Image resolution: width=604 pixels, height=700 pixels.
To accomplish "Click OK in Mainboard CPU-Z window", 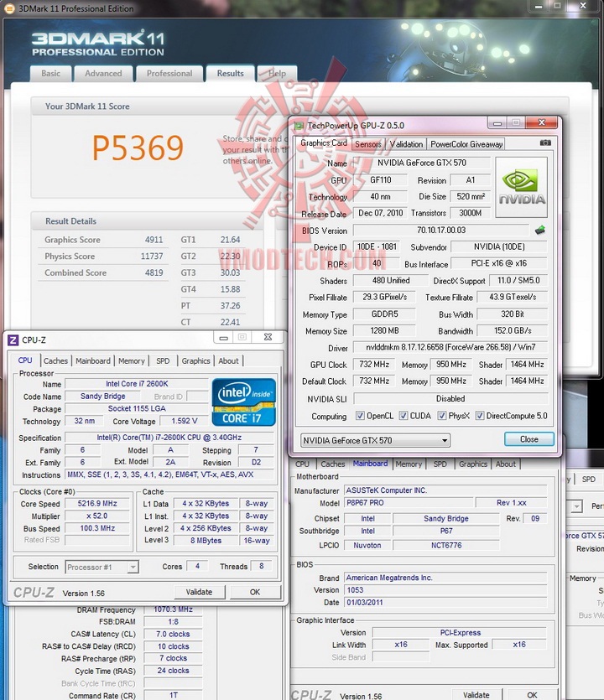I will tap(532, 695).
